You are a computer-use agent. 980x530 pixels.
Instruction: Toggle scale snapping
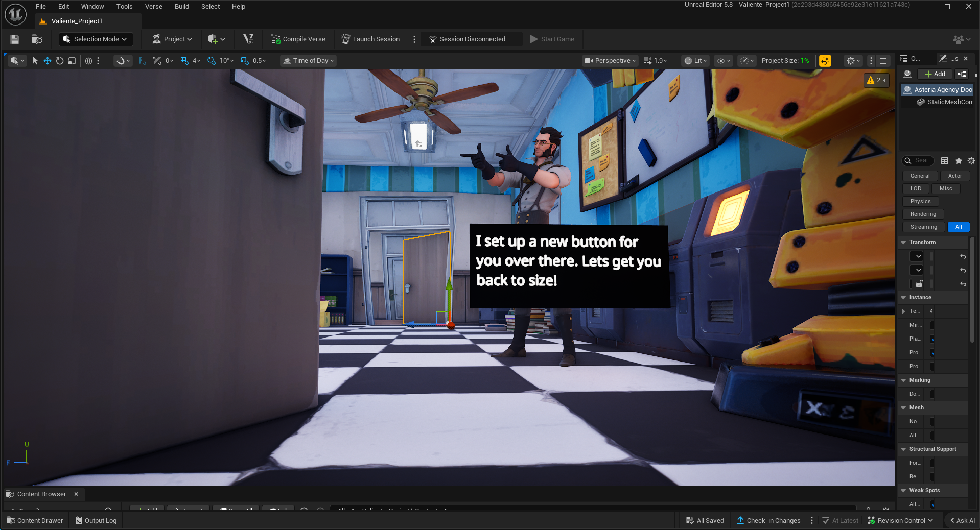[x=245, y=61]
